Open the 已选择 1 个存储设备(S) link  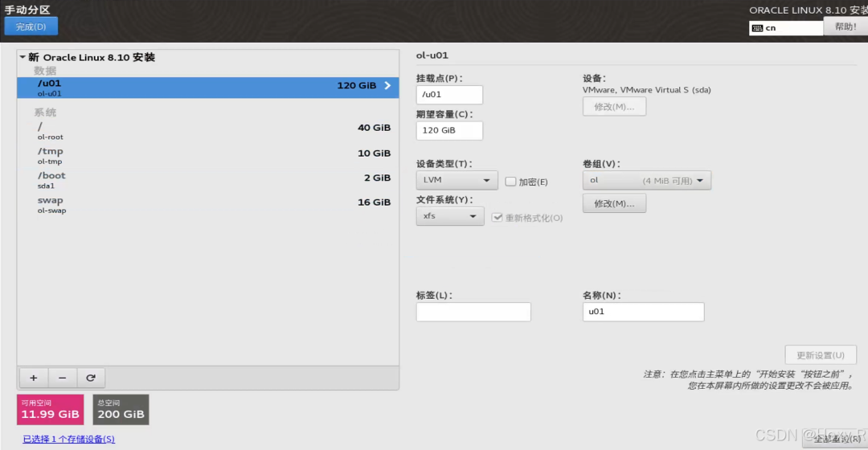[68, 439]
